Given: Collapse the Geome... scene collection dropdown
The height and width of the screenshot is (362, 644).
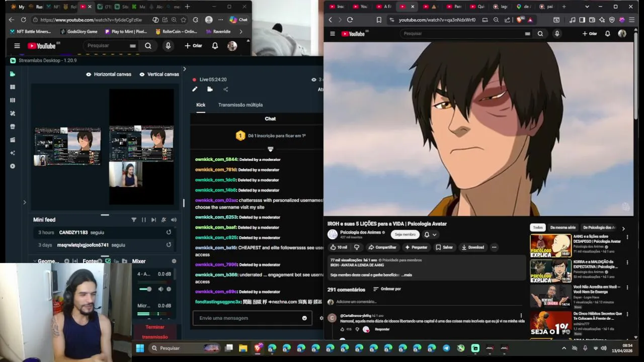Looking at the screenshot, I should pyautogui.click(x=34, y=261).
